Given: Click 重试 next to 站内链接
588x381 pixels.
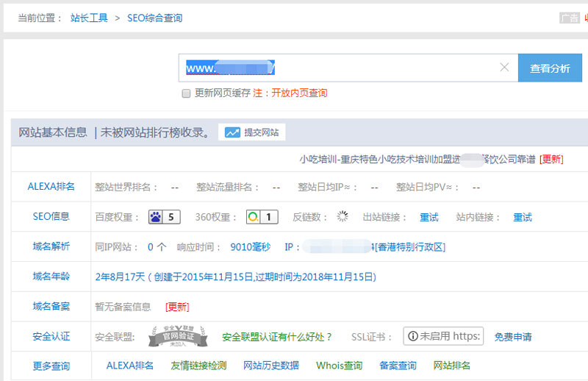Looking at the screenshot, I should (523, 217).
